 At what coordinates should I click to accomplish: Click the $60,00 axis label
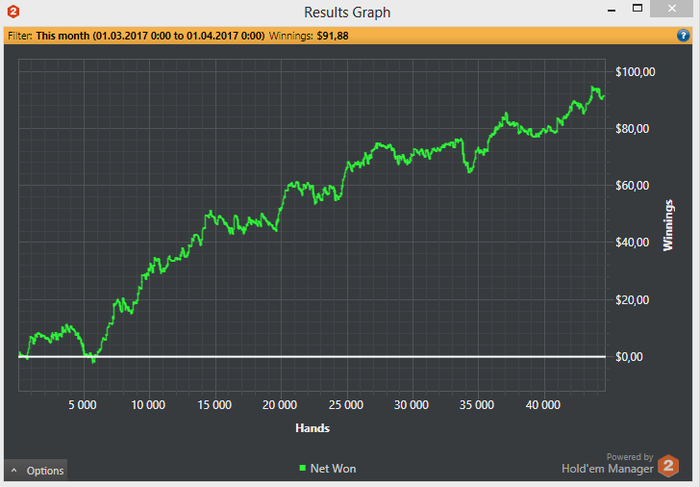point(632,186)
